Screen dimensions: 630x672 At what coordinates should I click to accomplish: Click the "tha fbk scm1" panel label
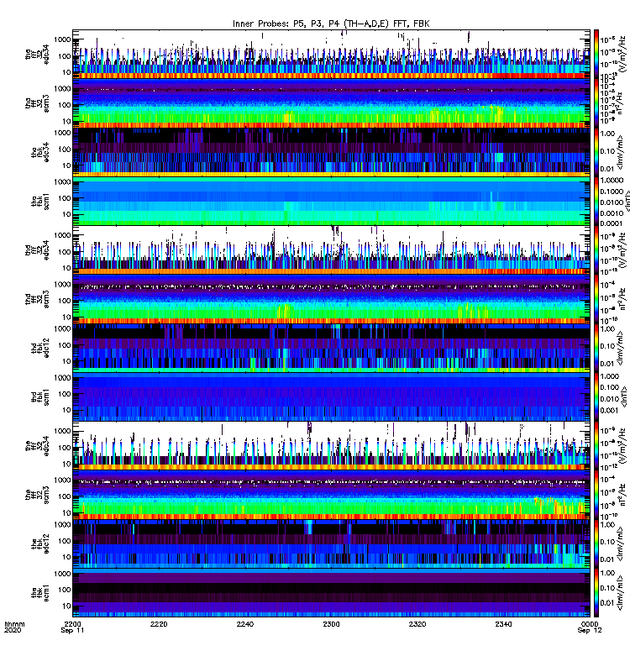coord(40,202)
